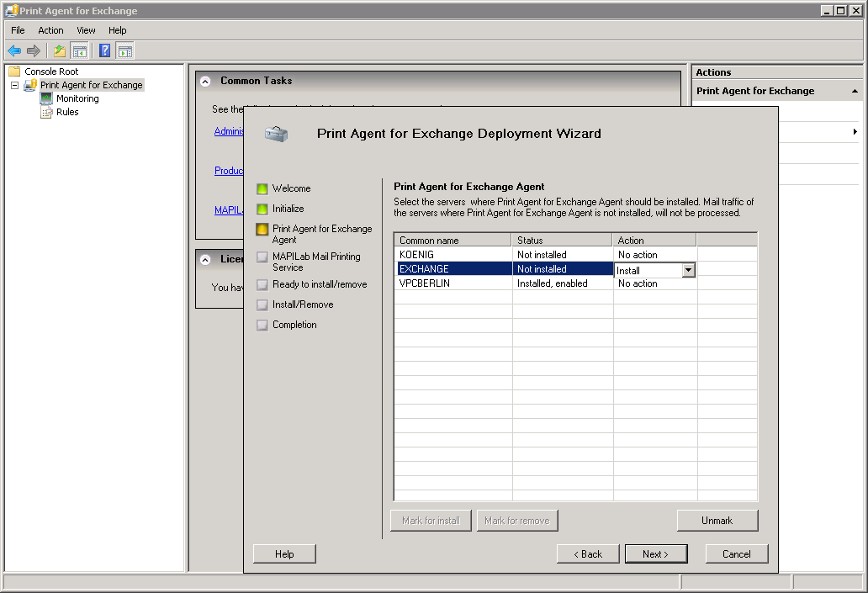Screen dimensions: 868x593
Task: Click the Unmark button
Action: pyautogui.click(x=717, y=521)
